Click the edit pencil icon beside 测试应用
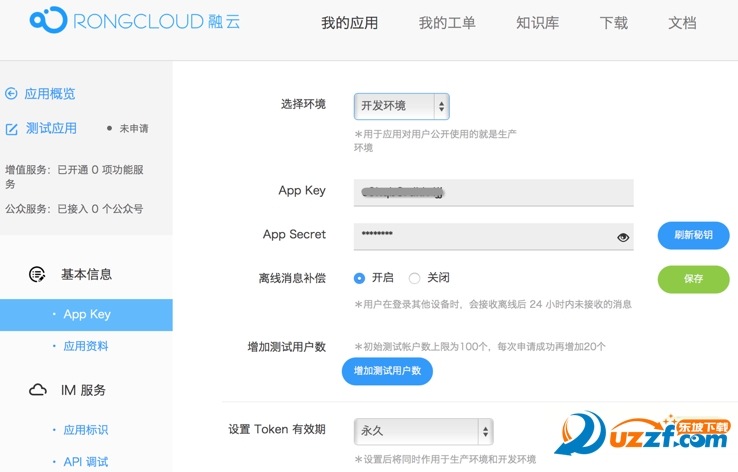Image resolution: width=738 pixels, height=472 pixels. [11, 129]
